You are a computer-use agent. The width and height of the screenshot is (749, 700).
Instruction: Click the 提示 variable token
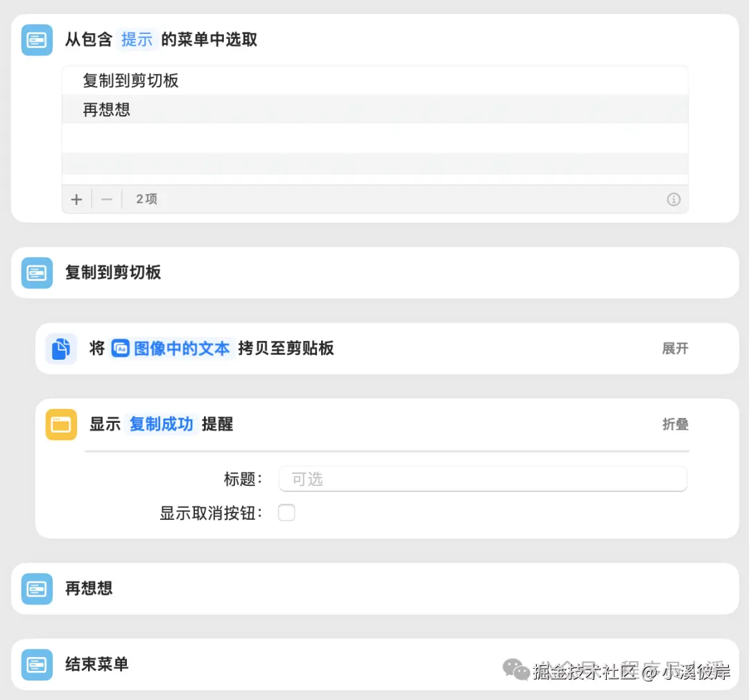coord(137,40)
